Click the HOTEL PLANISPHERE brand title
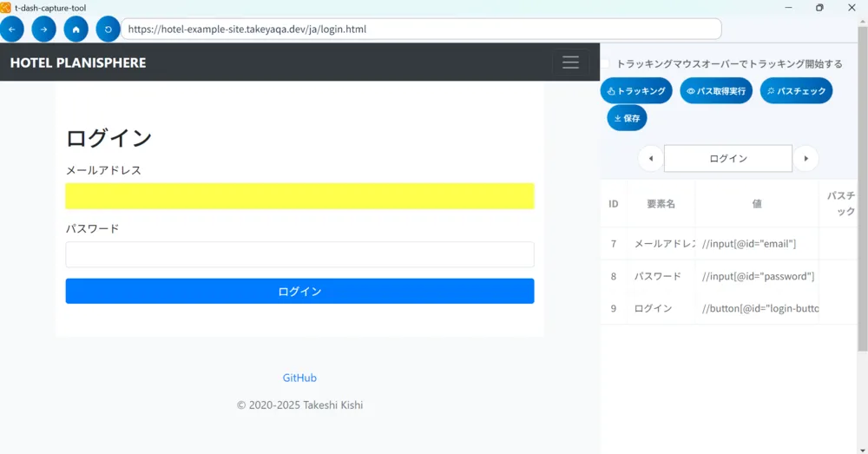This screenshot has height=454, width=868. tap(78, 63)
